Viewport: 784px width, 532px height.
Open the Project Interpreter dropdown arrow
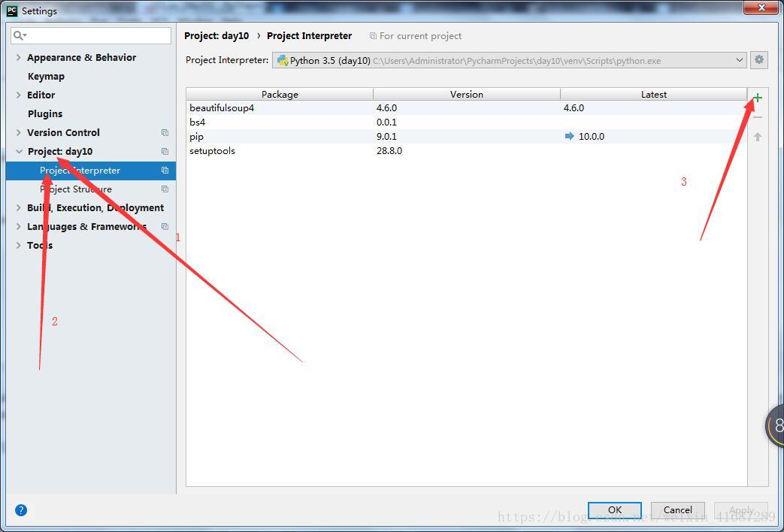click(740, 61)
